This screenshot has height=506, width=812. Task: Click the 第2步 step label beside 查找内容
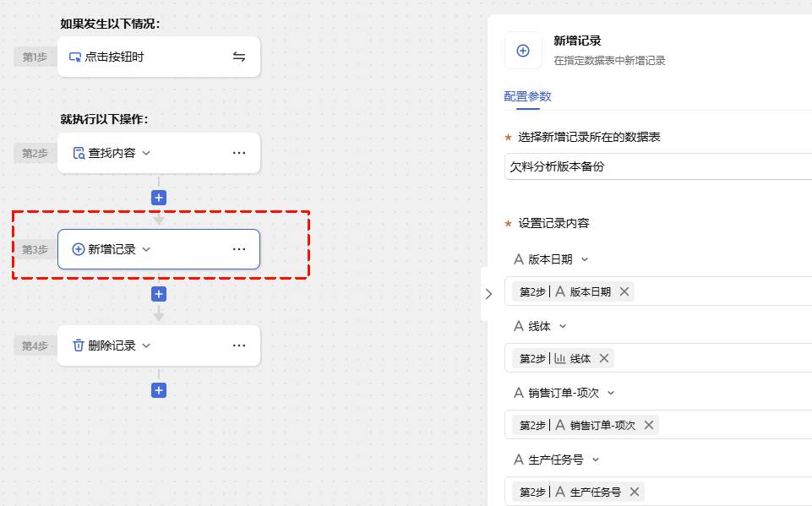[x=35, y=153]
